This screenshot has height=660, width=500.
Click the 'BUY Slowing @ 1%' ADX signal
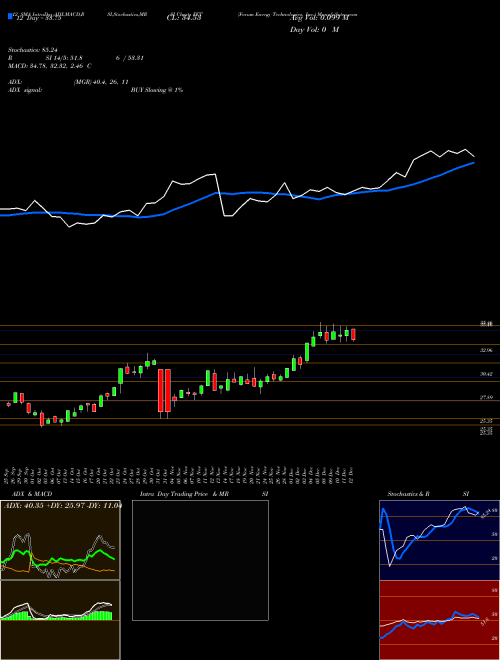coord(157,90)
